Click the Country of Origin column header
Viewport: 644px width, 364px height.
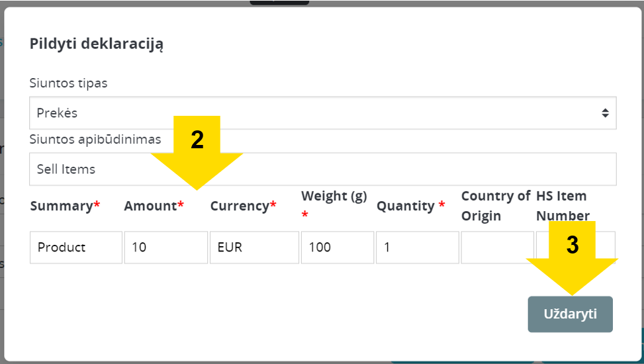pos(496,205)
